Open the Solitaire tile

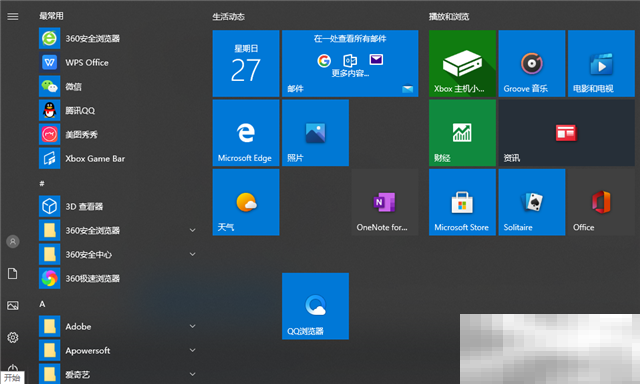(x=532, y=202)
